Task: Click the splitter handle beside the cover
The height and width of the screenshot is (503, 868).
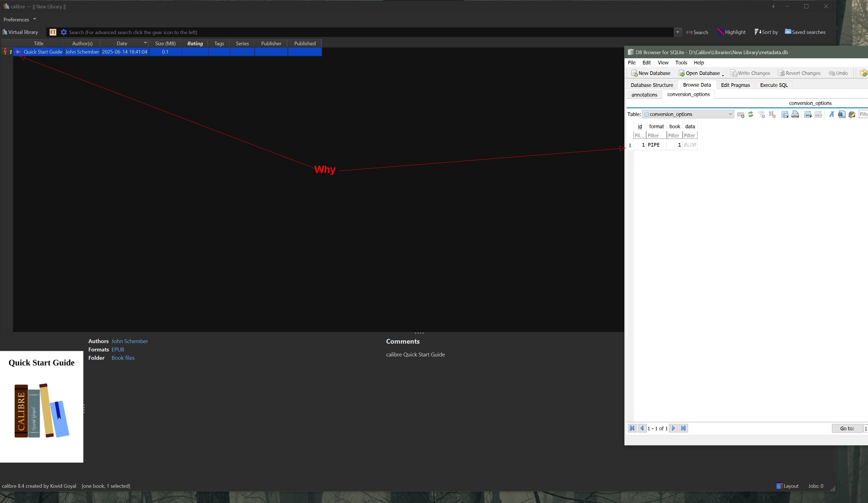Action: [84, 409]
